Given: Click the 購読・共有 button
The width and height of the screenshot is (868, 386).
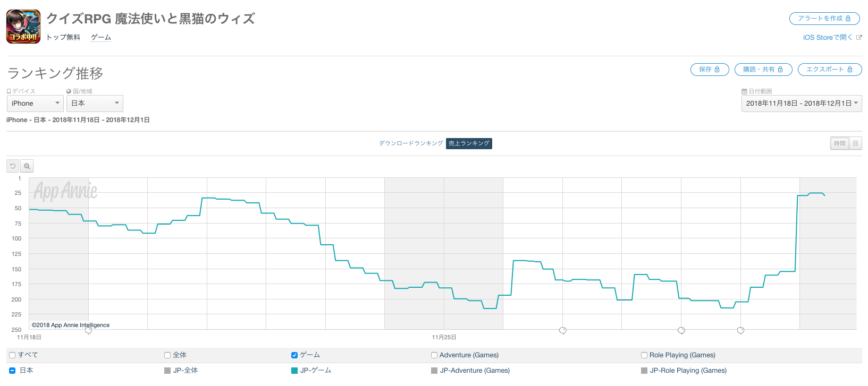Looking at the screenshot, I should click(x=763, y=70).
